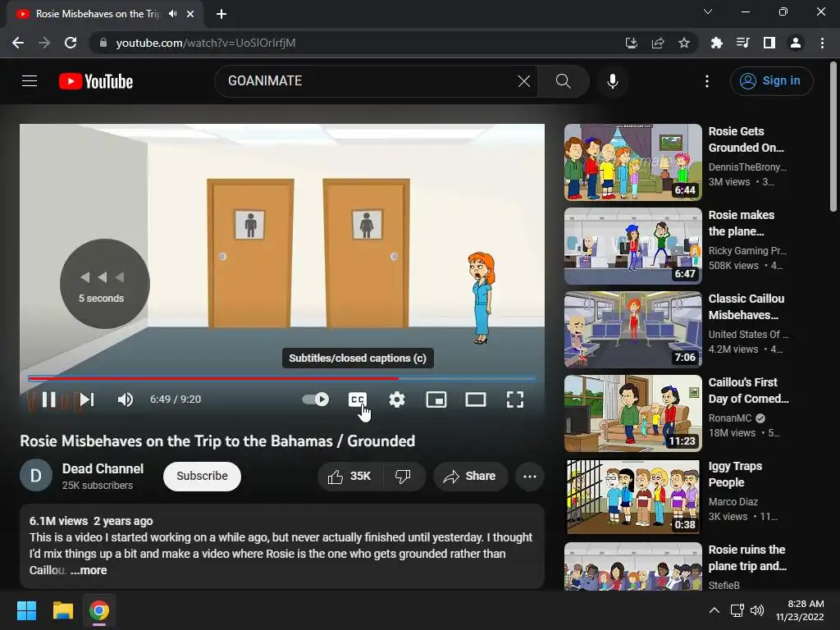Close the Rosie Misbehaves tab
This screenshot has height=630, width=840.
[190, 14]
